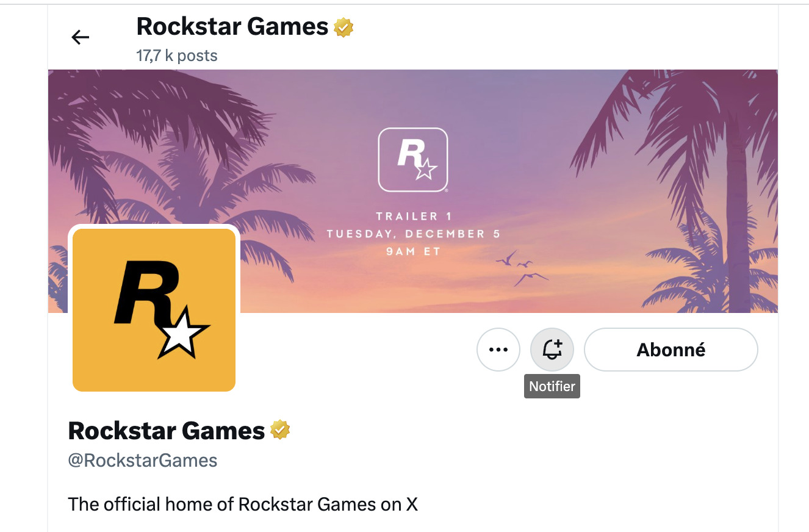
Task: Enable post notifications with the bell icon
Action: pos(552,350)
